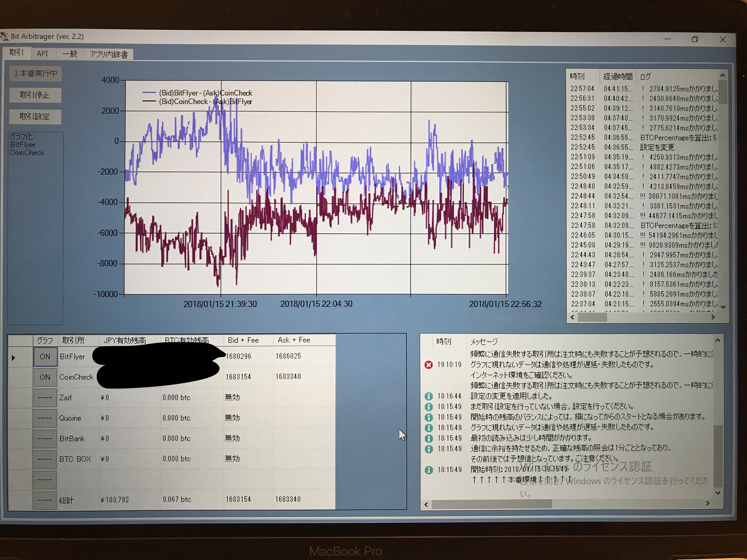Click the ↓本番実行中 button

click(35, 74)
